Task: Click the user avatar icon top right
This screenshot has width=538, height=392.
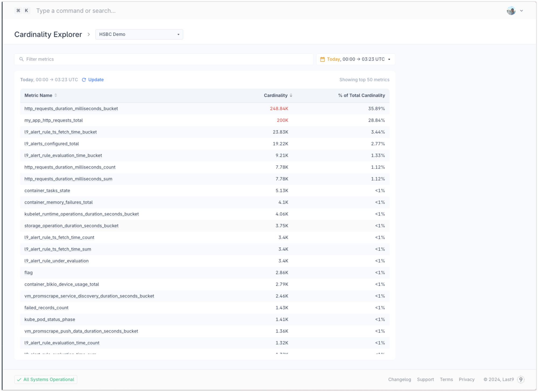Action: pos(511,10)
